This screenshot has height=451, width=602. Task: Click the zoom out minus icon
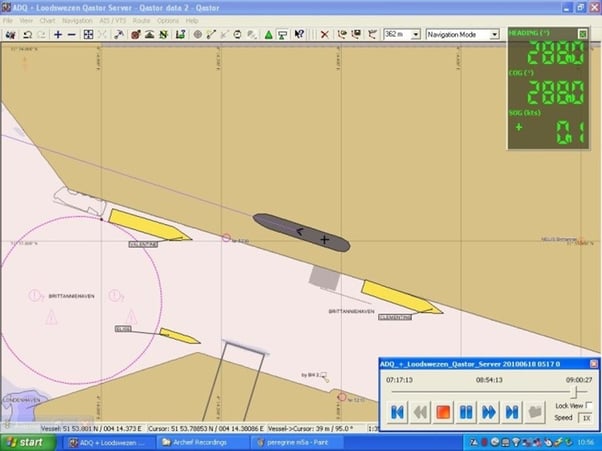pyautogui.click(x=73, y=34)
